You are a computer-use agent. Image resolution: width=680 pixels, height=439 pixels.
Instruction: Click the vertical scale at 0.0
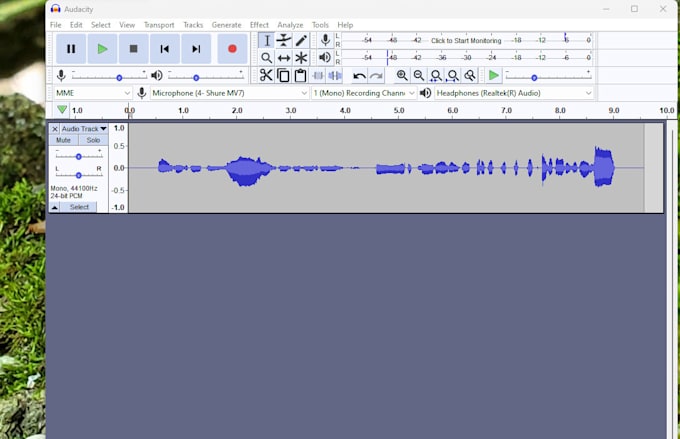point(119,168)
